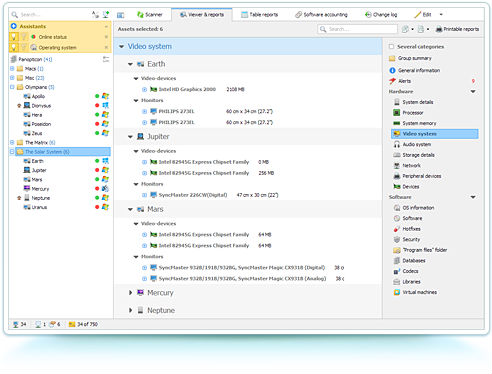This screenshot has height=374, width=492.
Task: Open dropdown arrow next to Edit
Action: (x=441, y=15)
